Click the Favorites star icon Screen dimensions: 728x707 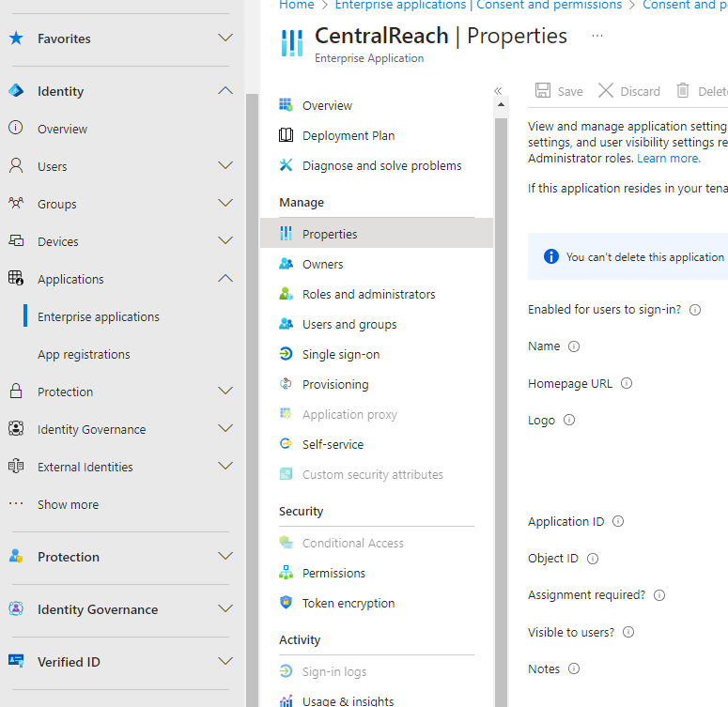(x=16, y=38)
